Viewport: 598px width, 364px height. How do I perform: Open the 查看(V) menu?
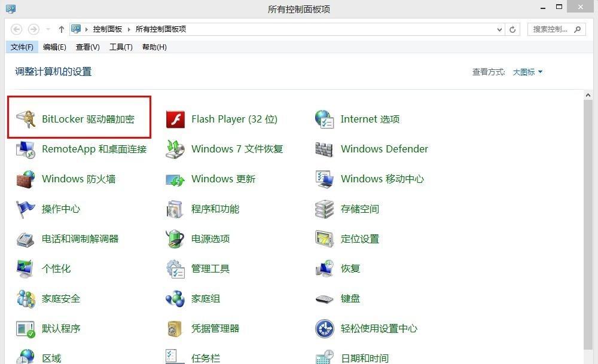pyautogui.click(x=88, y=47)
